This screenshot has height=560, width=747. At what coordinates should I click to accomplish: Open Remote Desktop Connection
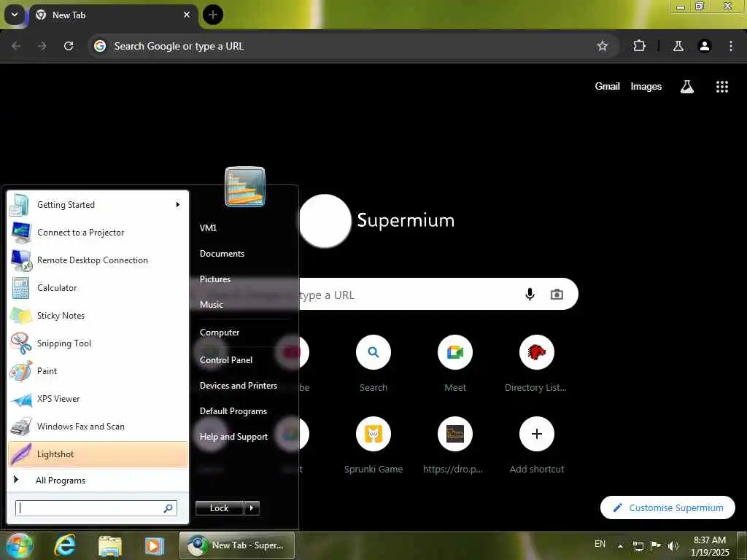98,260
